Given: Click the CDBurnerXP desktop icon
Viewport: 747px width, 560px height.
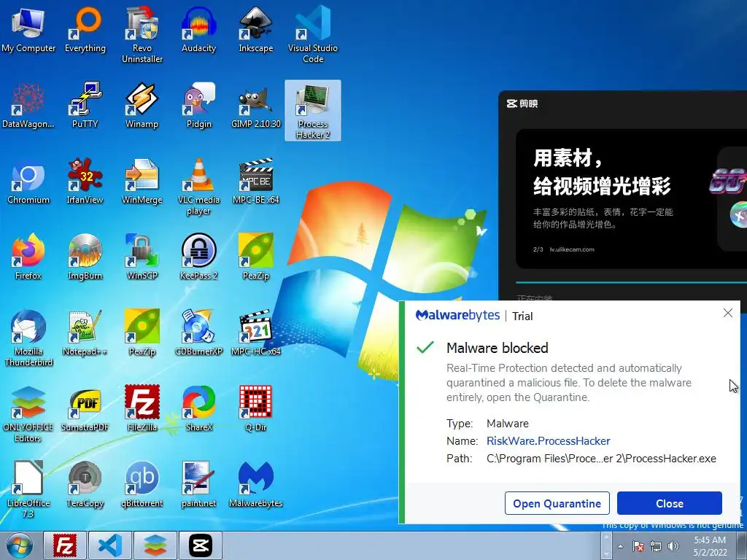Looking at the screenshot, I should (198, 332).
